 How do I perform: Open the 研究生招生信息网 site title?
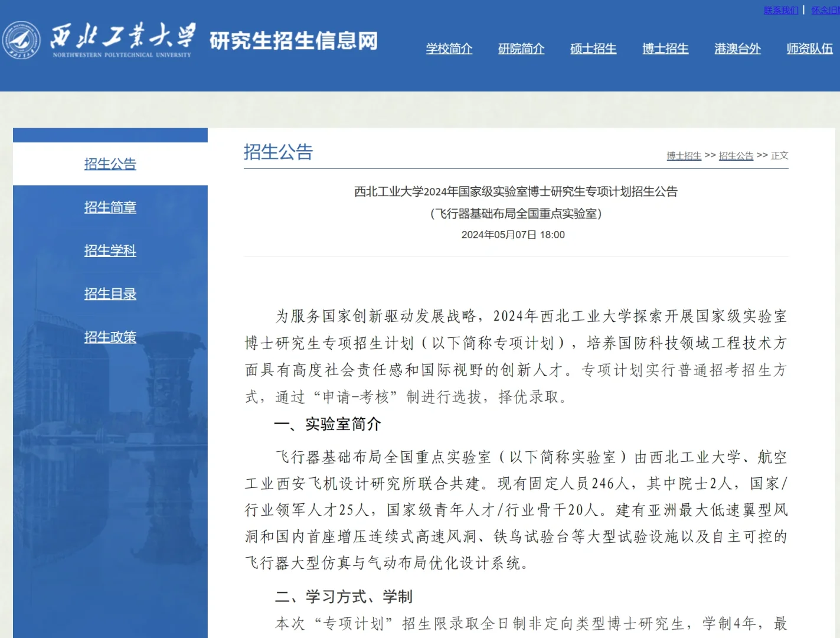(293, 41)
